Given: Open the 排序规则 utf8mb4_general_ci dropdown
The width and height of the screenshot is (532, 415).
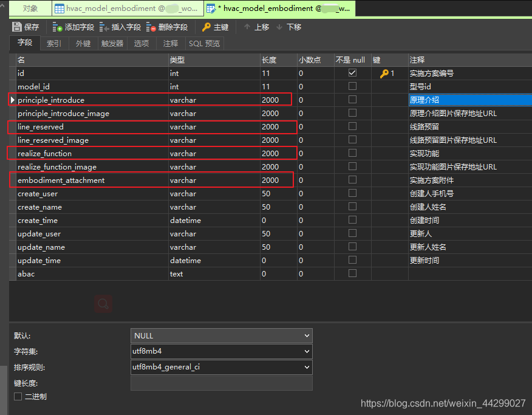Looking at the screenshot, I should coord(220,367).
